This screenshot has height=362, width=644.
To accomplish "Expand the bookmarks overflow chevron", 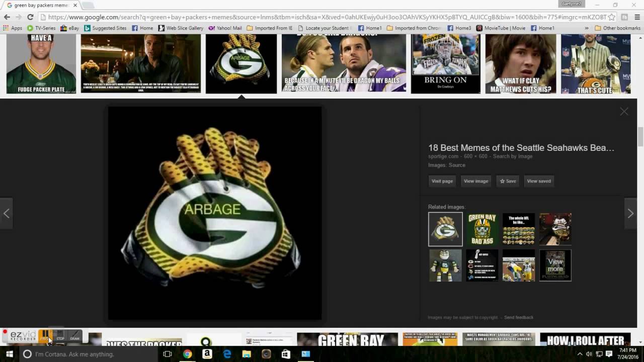I will 587,28.
